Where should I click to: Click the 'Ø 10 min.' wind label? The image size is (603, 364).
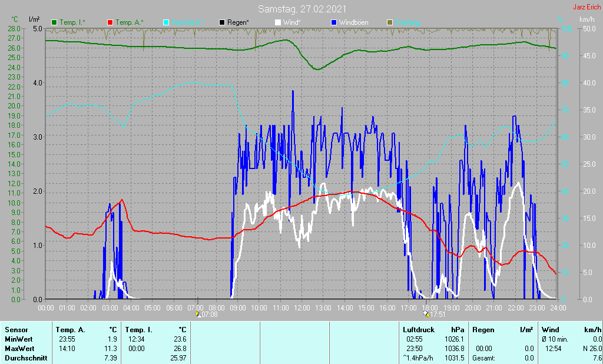pyautogui.click(x=555, y=339)
